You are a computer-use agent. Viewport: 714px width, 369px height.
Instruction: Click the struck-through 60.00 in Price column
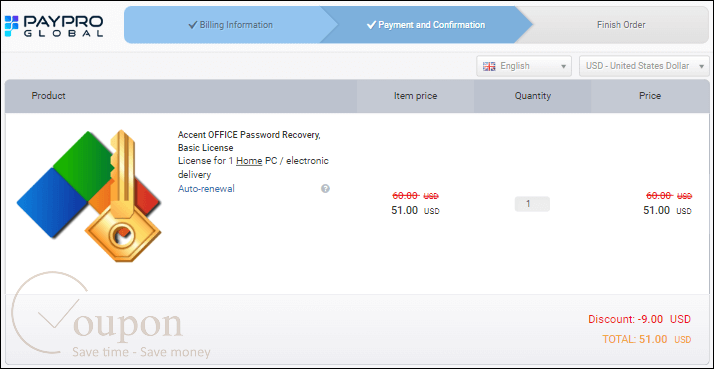669,196
